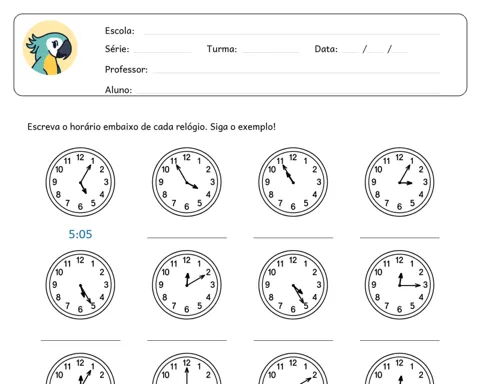Click the Turma blank line
Image resolution: width=480 pixels, height=384 pixels.
(x=270, y=52)
